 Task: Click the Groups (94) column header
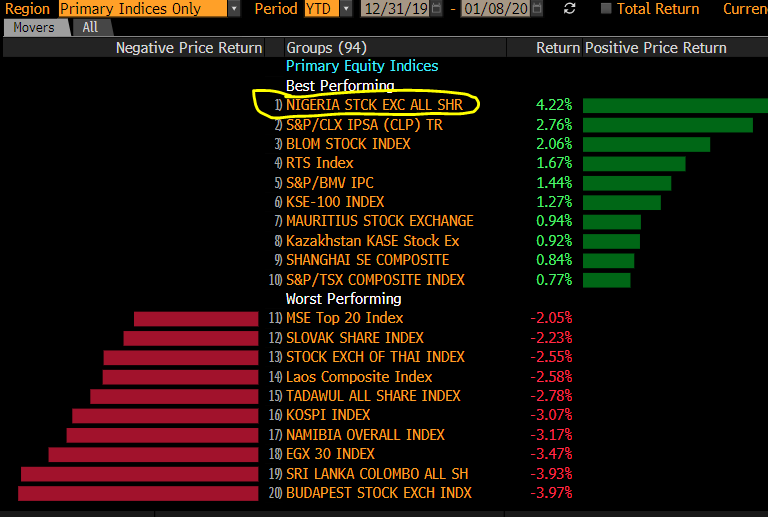(327, 47)
